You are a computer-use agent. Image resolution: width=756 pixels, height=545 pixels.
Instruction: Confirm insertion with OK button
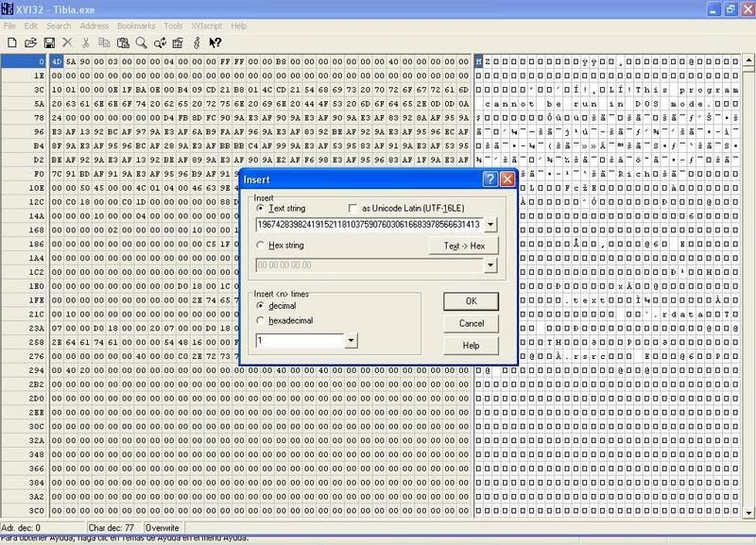pyautogui.click(x=471, y=301)
